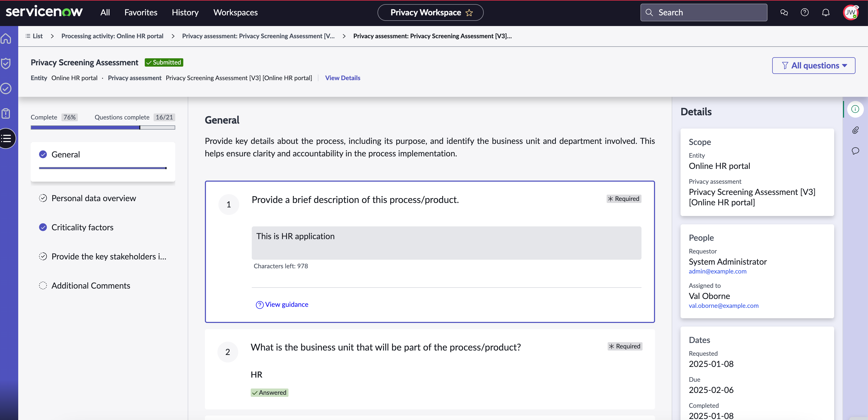Viewport: 868px width, 420px height.
Task: Click View guidance under question 1
Action: [282, 304]
